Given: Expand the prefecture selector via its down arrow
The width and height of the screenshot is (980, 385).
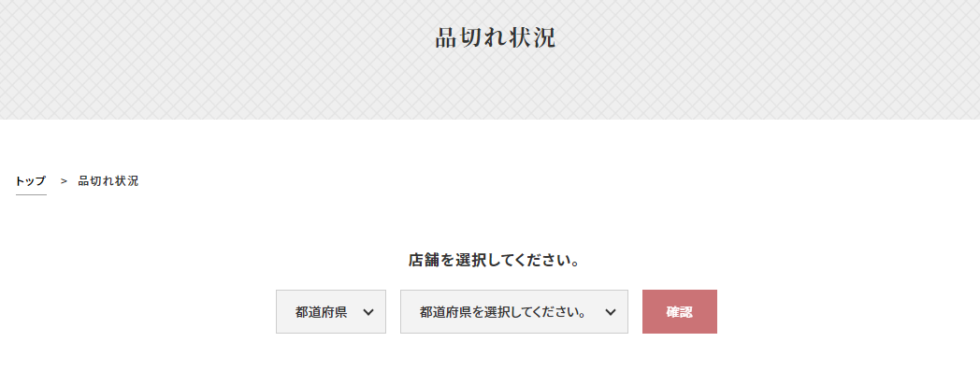Looking at the screenshot, I should tap(368, 312).
